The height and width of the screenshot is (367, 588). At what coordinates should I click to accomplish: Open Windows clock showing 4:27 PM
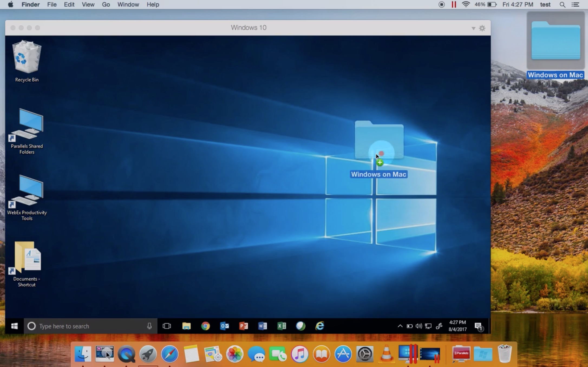pos(458,326)
